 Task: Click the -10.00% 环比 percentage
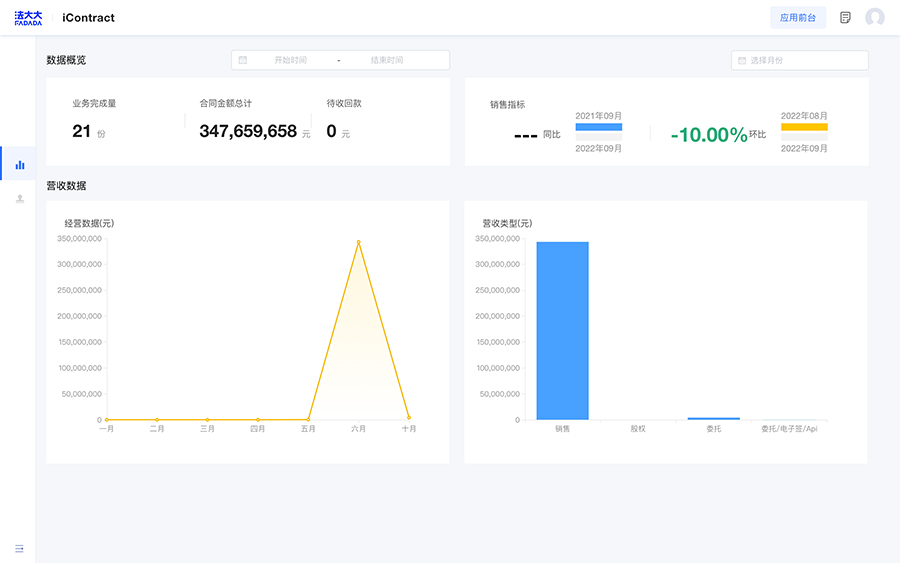pos(709,135)
